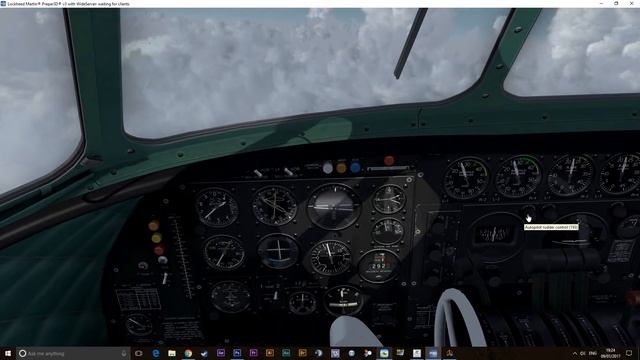Click the clock gauge on the main panel
Screen dimensions: 640x360
389,199
